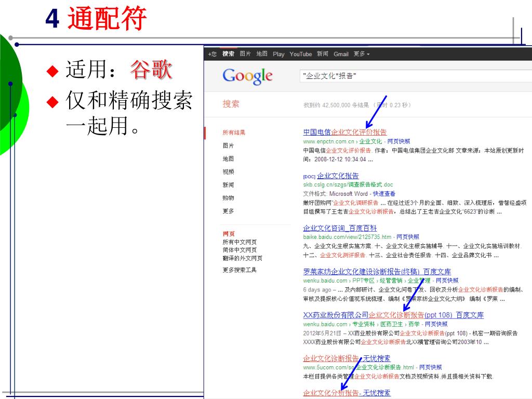Open 网页快照 for the 5ucom.com result

(x=431, y=367)
